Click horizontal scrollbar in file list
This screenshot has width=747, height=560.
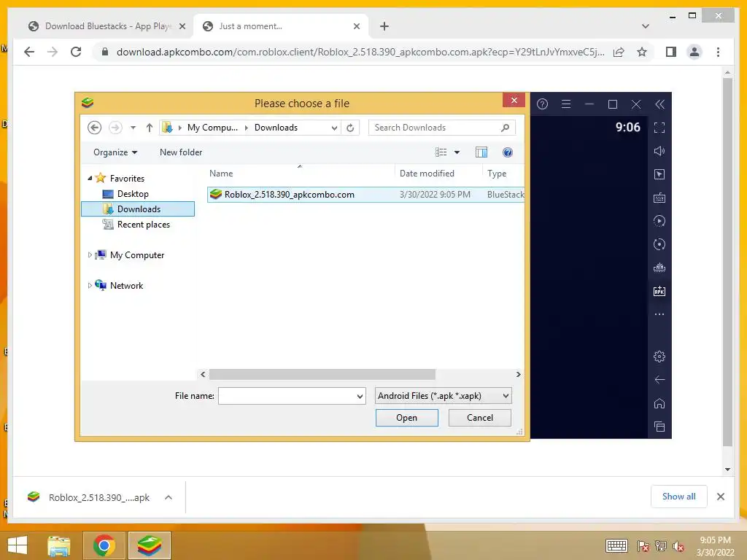pos(322,374)
